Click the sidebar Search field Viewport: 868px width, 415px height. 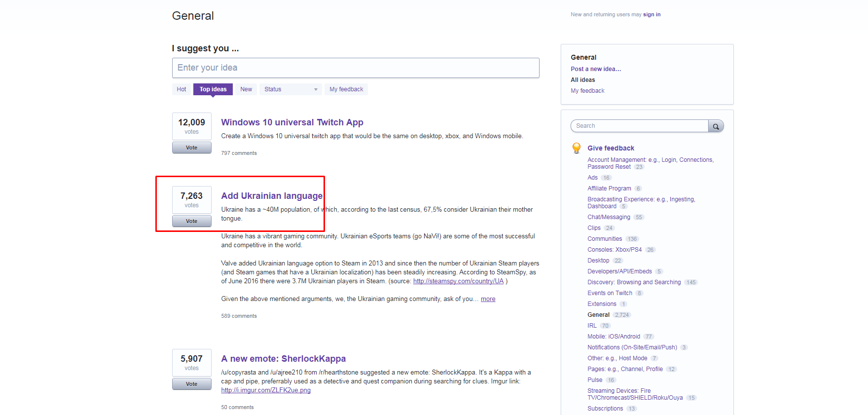coord(639,126)
